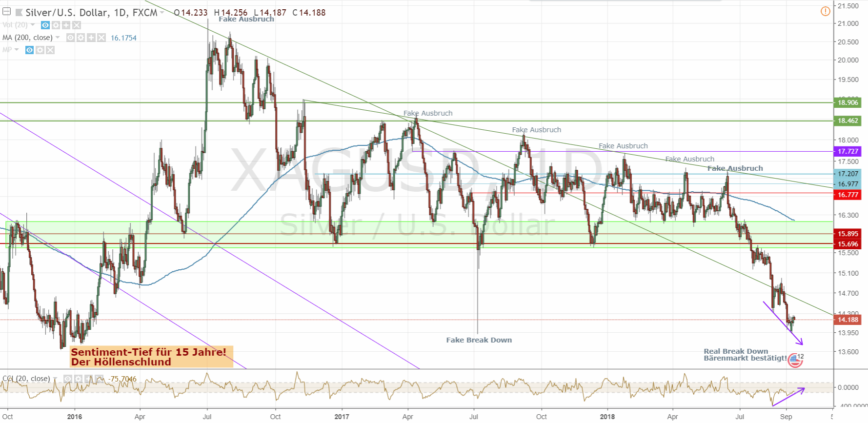
Task: Select the green 18.906 price label
Action: (848, 102)
